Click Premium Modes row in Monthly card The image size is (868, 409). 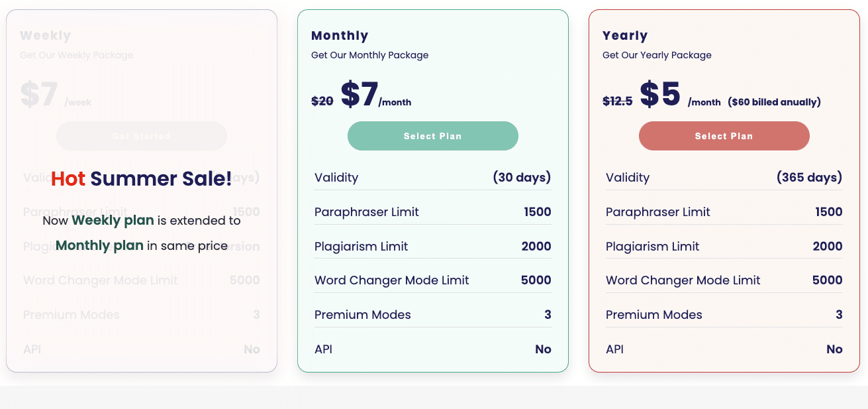click(x=433, y=315)
